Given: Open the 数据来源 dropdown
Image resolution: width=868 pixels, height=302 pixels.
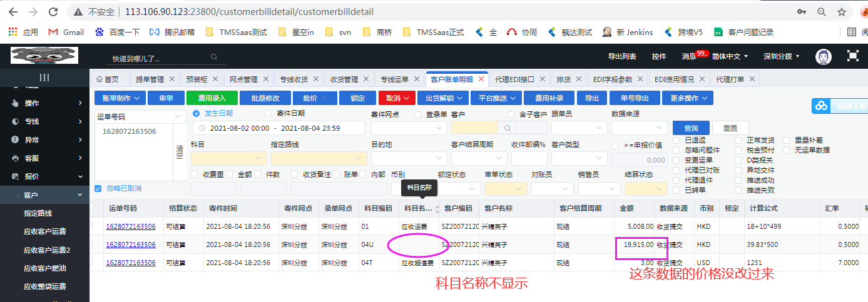Looking at the screenshot, I should (x=639, y=128).
